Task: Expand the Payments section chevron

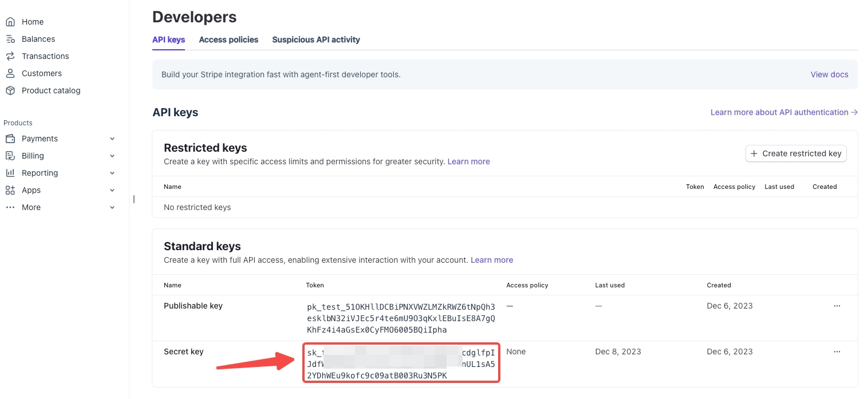Action: [112, 139]
